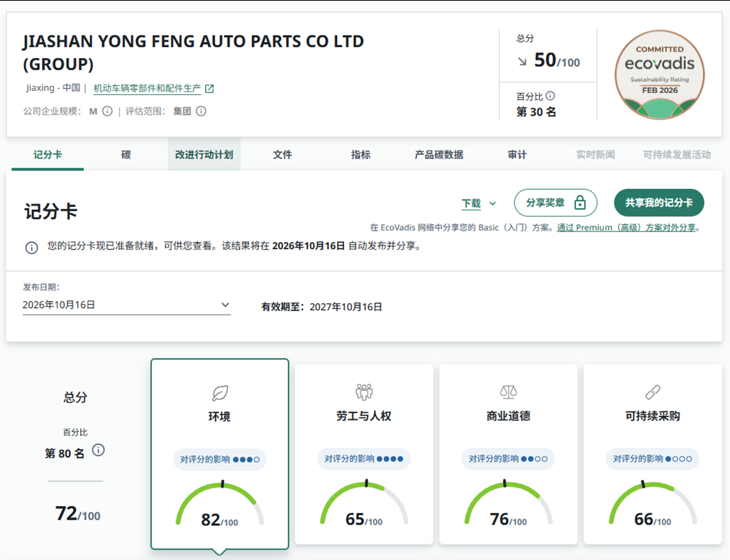Open the 改进行动计划 tab
The height and width of the screenshot is (560, 730).
204,155
